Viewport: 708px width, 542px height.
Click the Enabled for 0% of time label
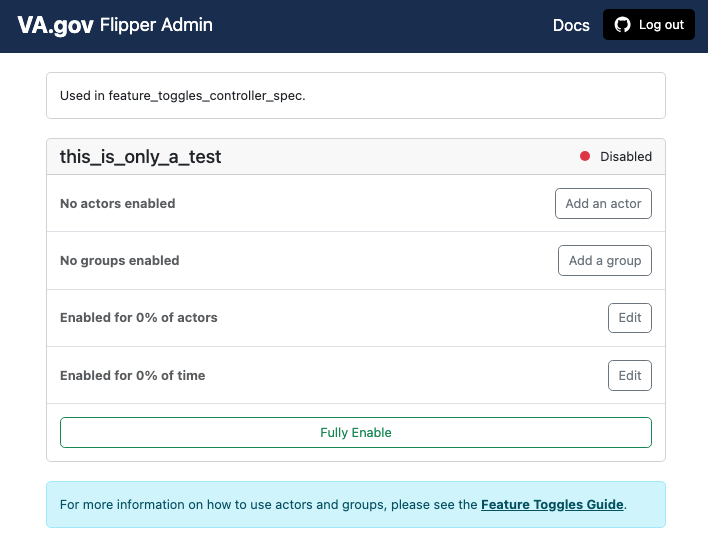pos(132,376)
